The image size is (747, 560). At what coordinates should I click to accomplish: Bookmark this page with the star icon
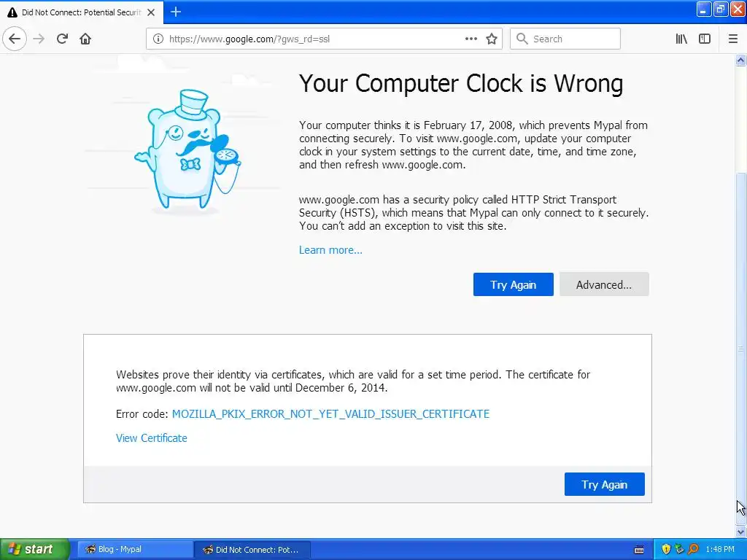click(492, 39)
